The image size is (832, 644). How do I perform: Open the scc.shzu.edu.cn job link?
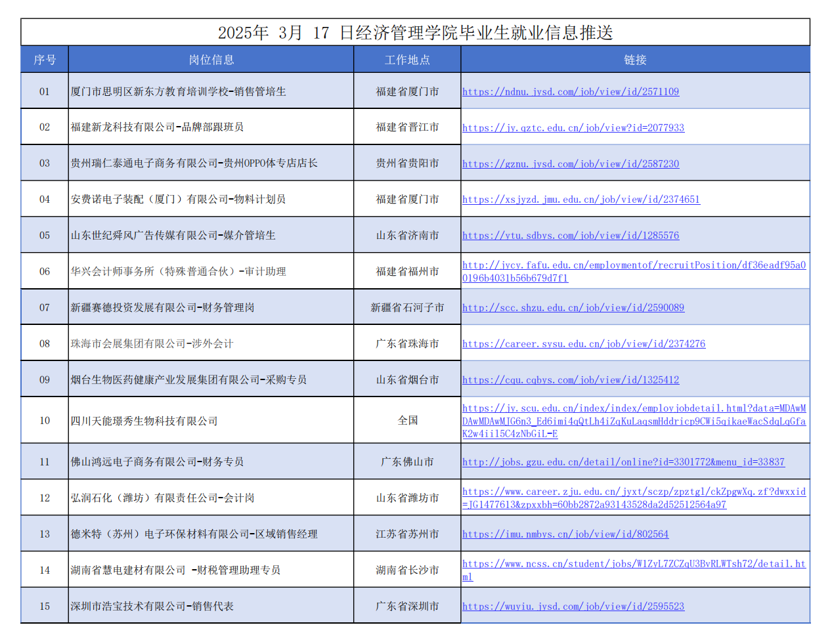pos(573,308)
